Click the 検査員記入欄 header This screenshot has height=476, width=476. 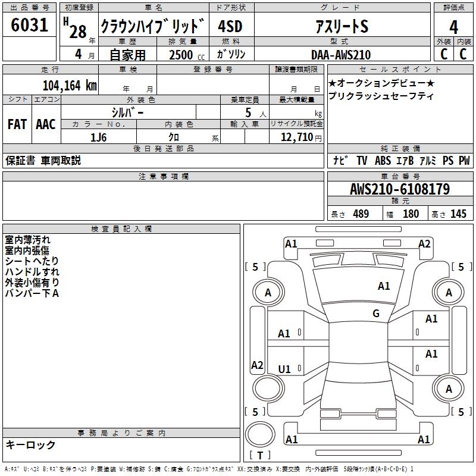tap(121, 229)
